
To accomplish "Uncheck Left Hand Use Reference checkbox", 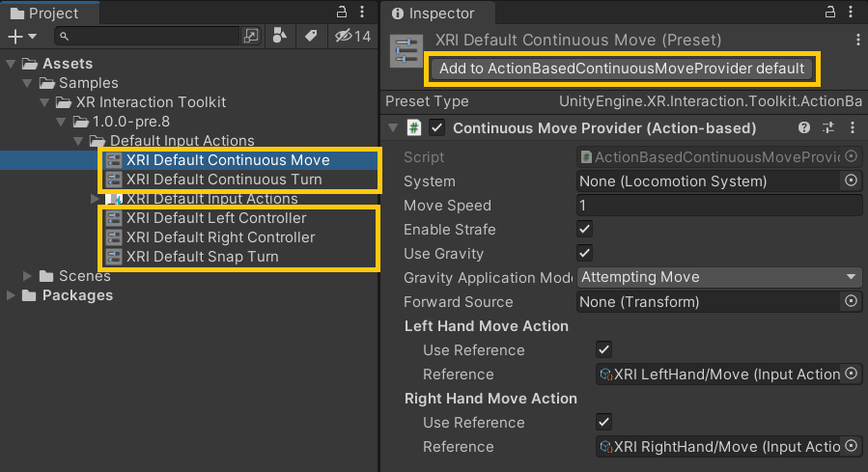I will pyautogui.click(x=604, y=349).
